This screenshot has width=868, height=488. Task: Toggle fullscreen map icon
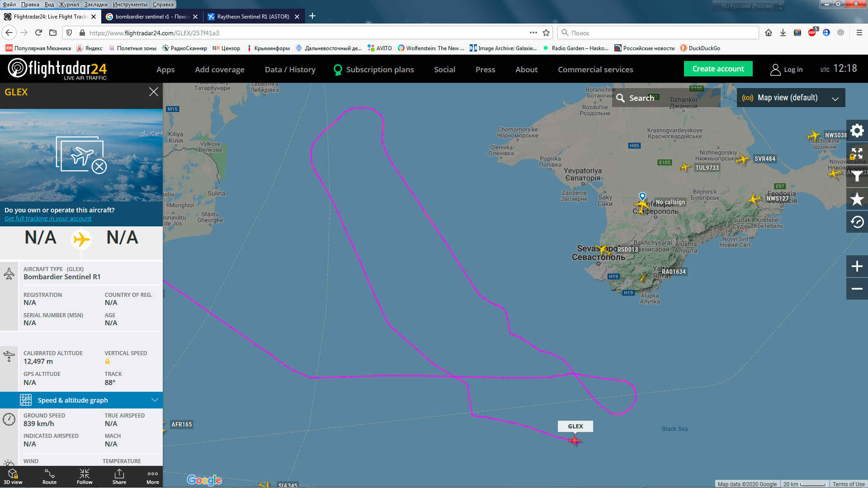pos(857,154)
